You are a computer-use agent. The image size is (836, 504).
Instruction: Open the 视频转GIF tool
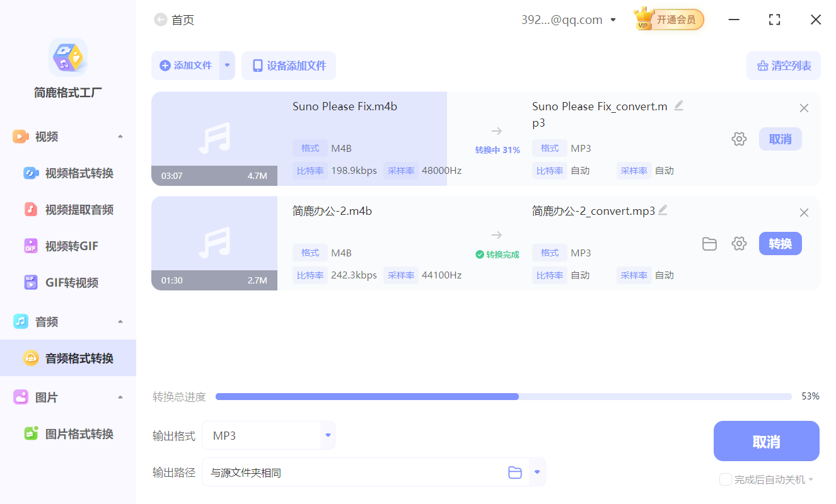click(66, 246)
